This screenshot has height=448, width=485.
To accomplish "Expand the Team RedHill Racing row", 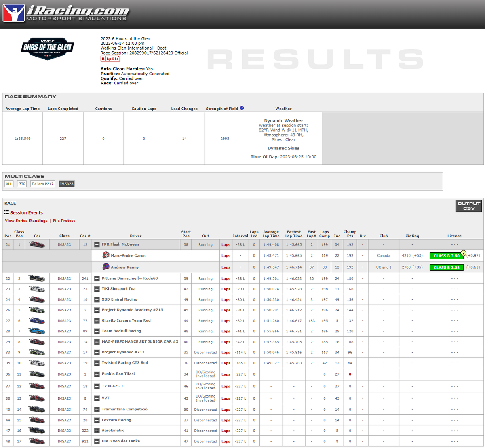I will (97, 331).
